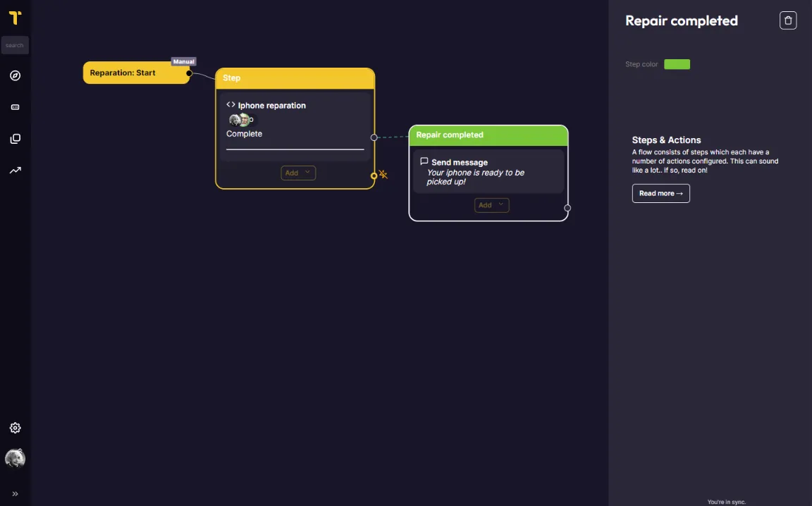This screenshot has height=506, width=812.
Task: Click the You're in sync status
Action: tap(726, 502)
